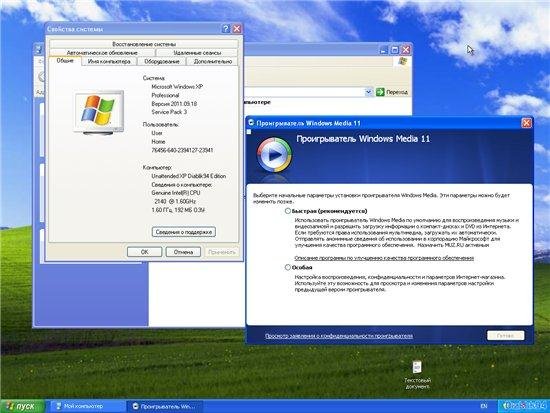Open the Восстановление системы tab
The width and height of the screenshot is (550, 413).
click(x=144, y=44)
